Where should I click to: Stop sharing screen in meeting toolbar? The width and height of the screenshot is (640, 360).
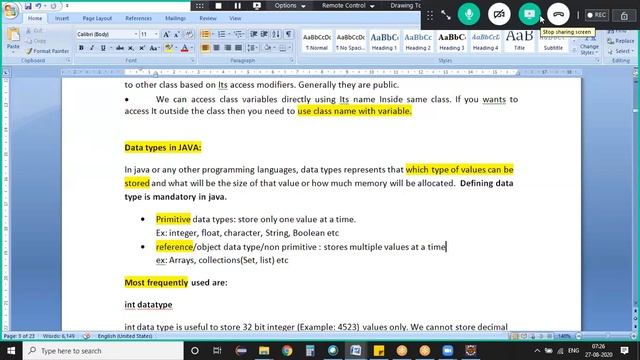(529, 14)
